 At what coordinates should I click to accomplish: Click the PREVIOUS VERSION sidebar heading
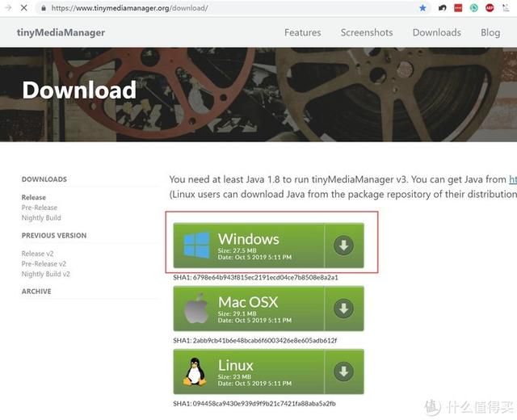pyautogui.click(x=54, y=235)
